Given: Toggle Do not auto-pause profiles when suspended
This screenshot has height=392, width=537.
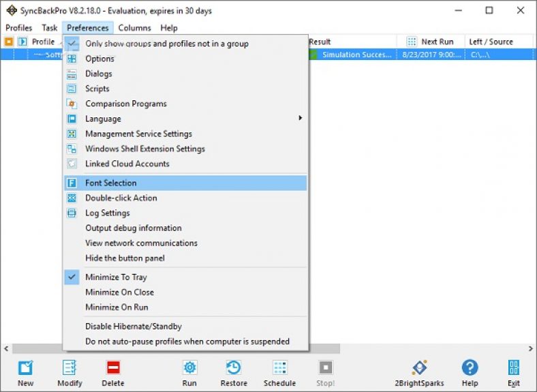Looking at the screenshot, I should coord(185,342).
